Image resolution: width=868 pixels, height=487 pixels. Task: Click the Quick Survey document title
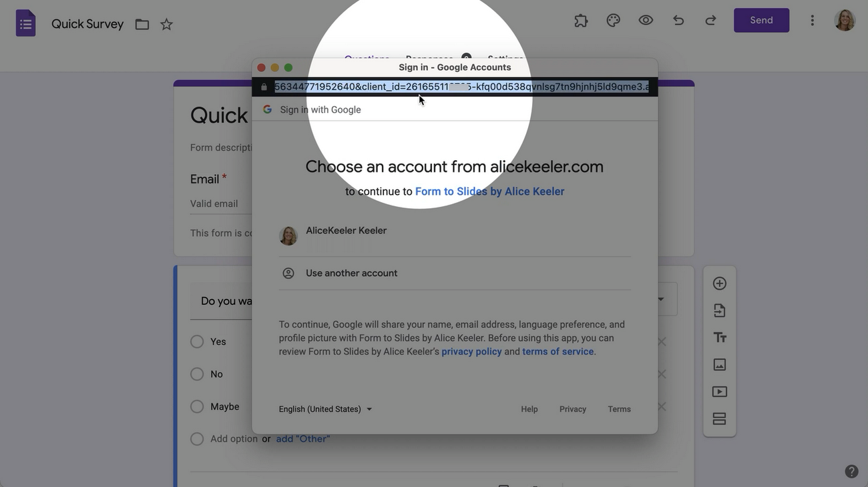click(87, 24)
